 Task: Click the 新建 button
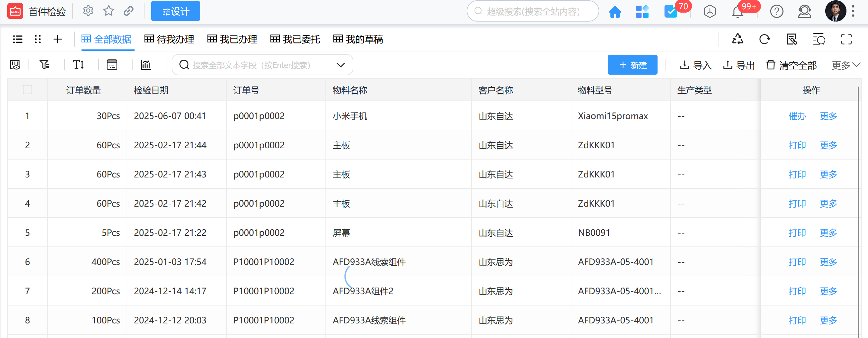632,65
